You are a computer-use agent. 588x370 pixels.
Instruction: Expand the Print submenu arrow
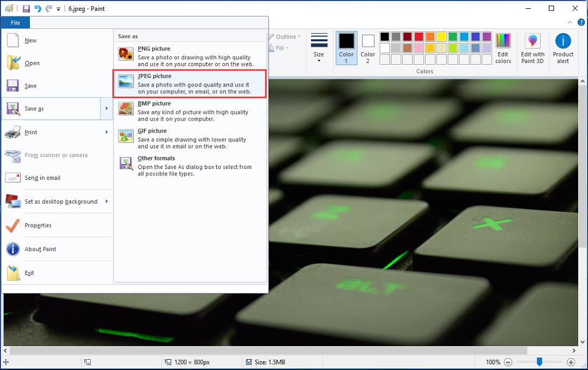pos(106,132)
